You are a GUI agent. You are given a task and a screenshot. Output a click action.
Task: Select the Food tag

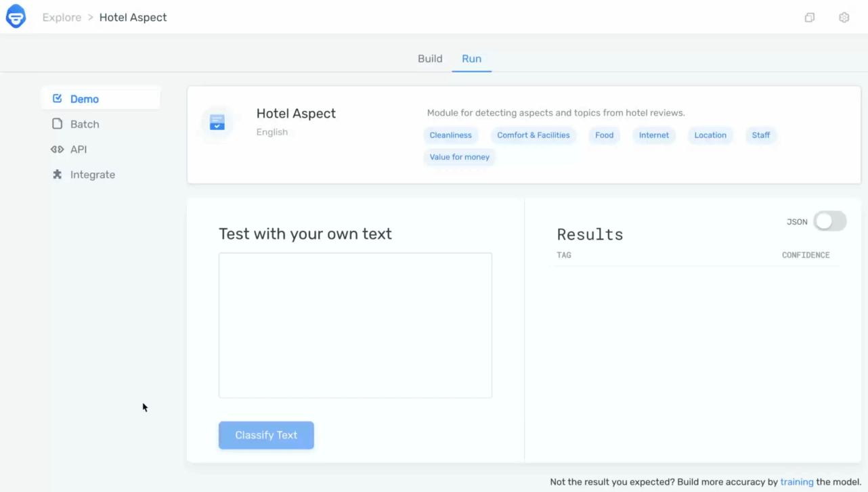(604, 135)
